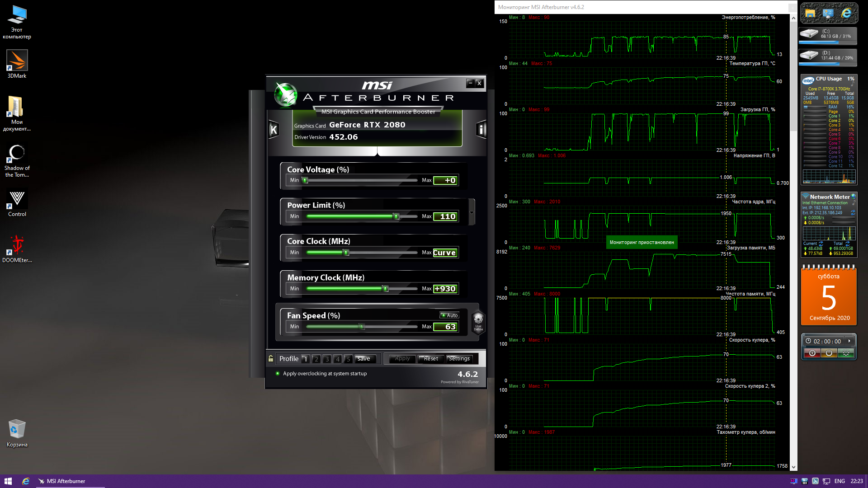This screenshot has width=868, height=488.
Task: Select profile slot 2
Action: click(x=316, y=359)
